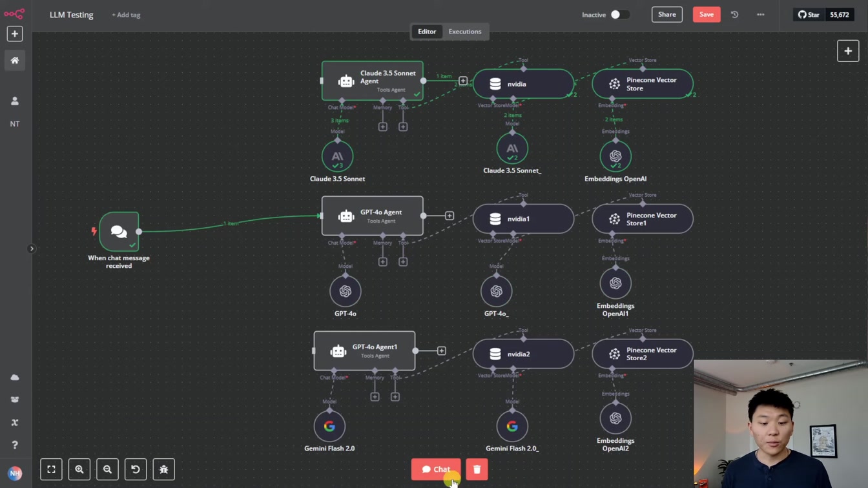Click the Save button
Viewport: 868px width, 488px height.
[x=707, y=14]
